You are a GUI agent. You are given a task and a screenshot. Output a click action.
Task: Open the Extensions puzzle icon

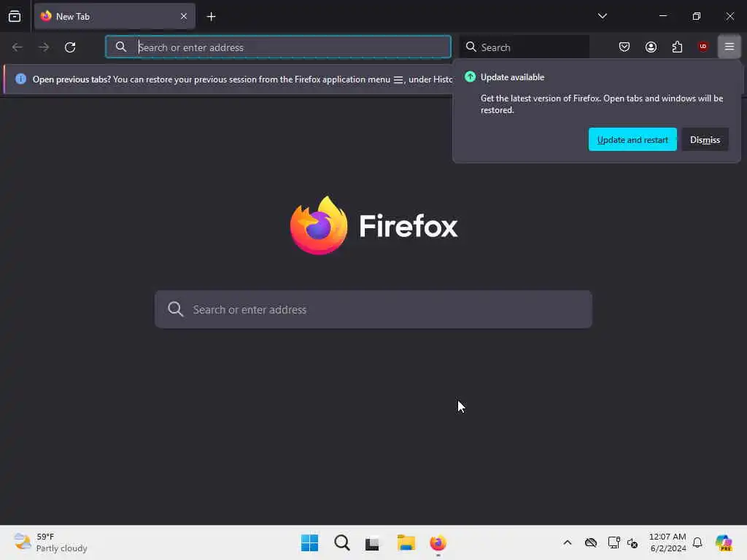click(x=677, y=47)
